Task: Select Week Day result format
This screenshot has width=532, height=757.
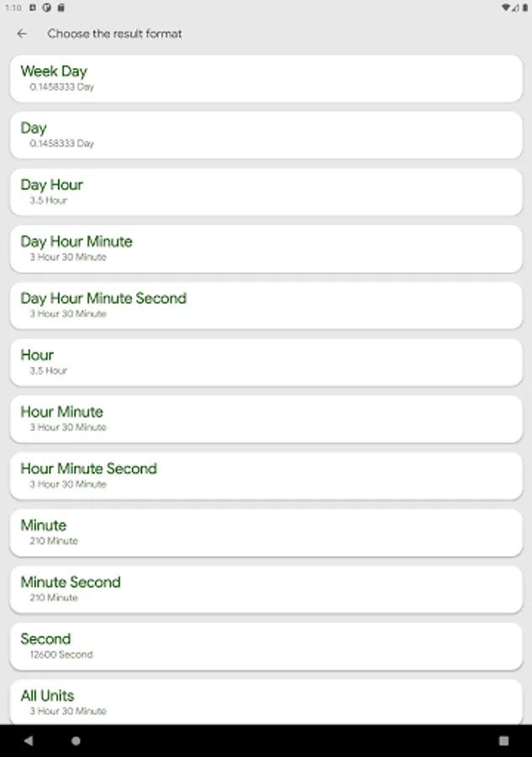Action: [x=266, y=78]
